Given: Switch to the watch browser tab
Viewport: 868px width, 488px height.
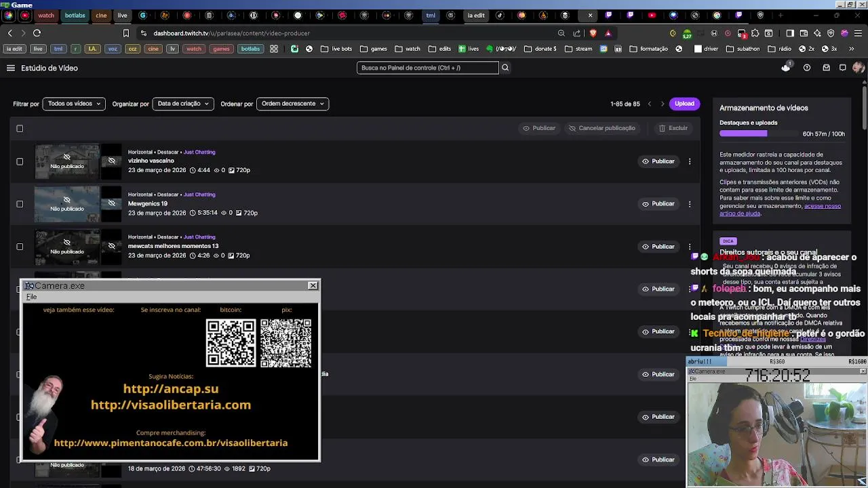Looking at the screenshot, I should 46,15.
